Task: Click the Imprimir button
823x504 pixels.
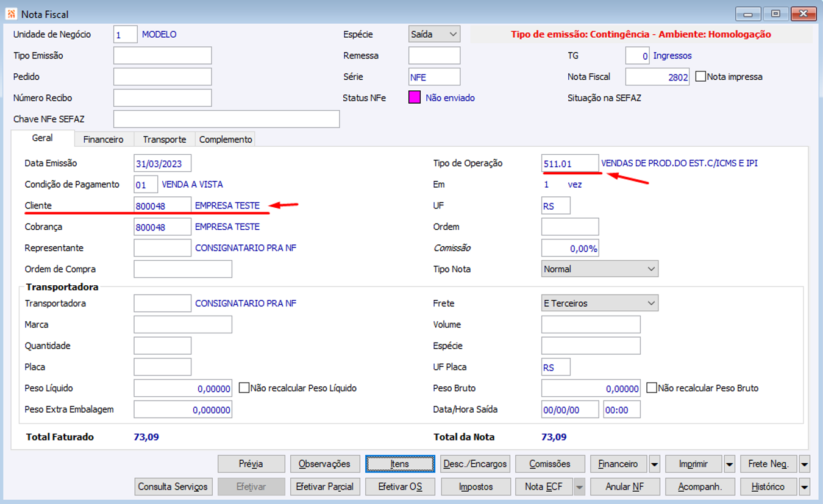Action: [x=694, y=464]
